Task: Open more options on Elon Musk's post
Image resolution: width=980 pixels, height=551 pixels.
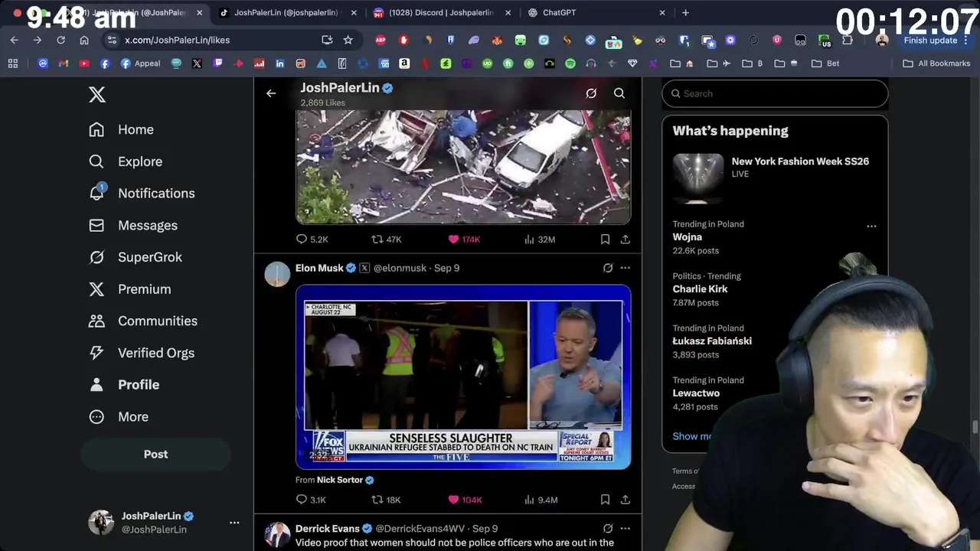Action: [x=626, y=268]
